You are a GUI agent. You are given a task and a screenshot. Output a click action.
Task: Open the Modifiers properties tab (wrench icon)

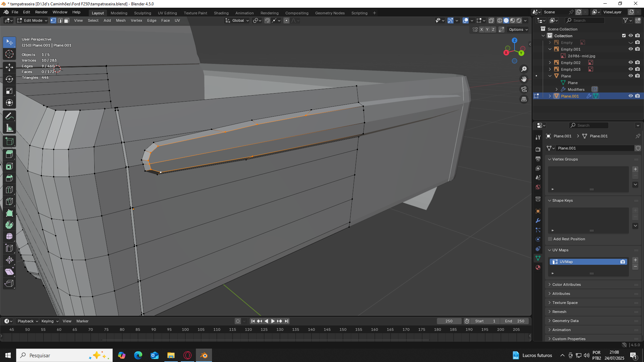538,221
